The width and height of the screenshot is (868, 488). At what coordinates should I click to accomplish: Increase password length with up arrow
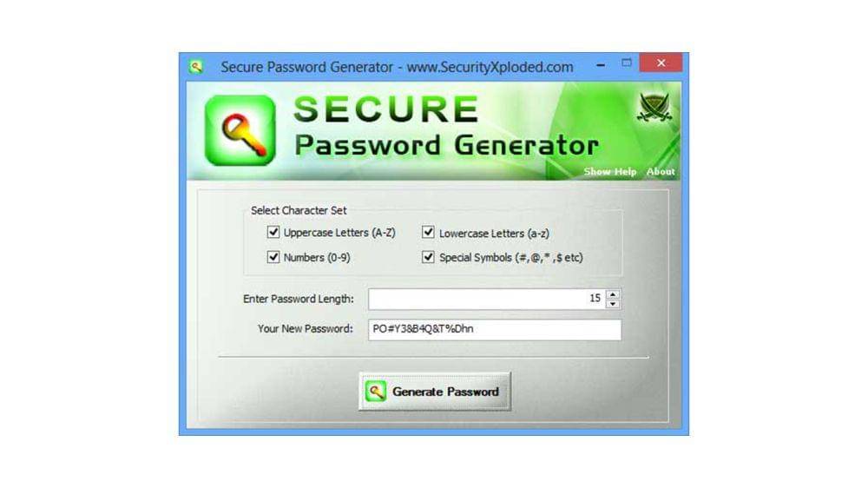point(613,294)
